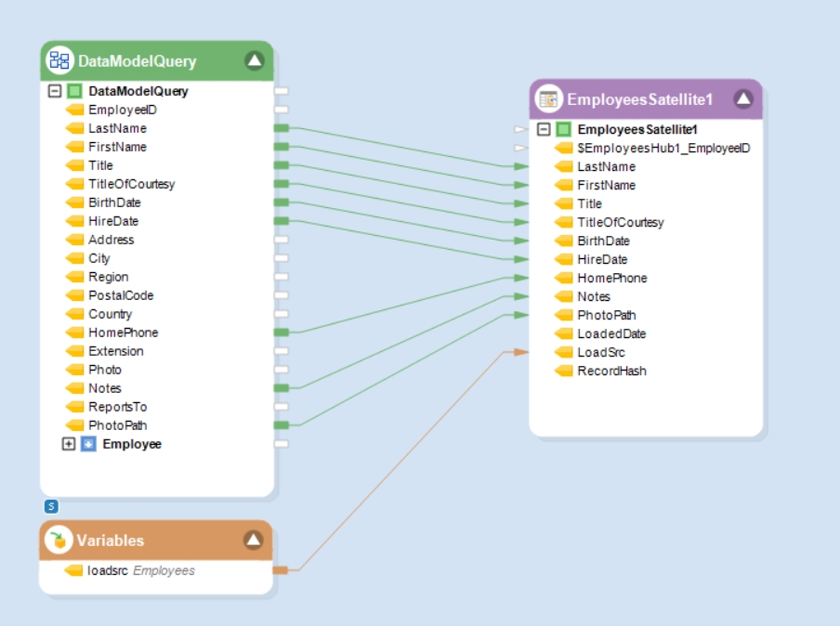This screenshot has width=840, height=626.
Task: Select the Address field in DataModelQuery
Action: point(111,240)
